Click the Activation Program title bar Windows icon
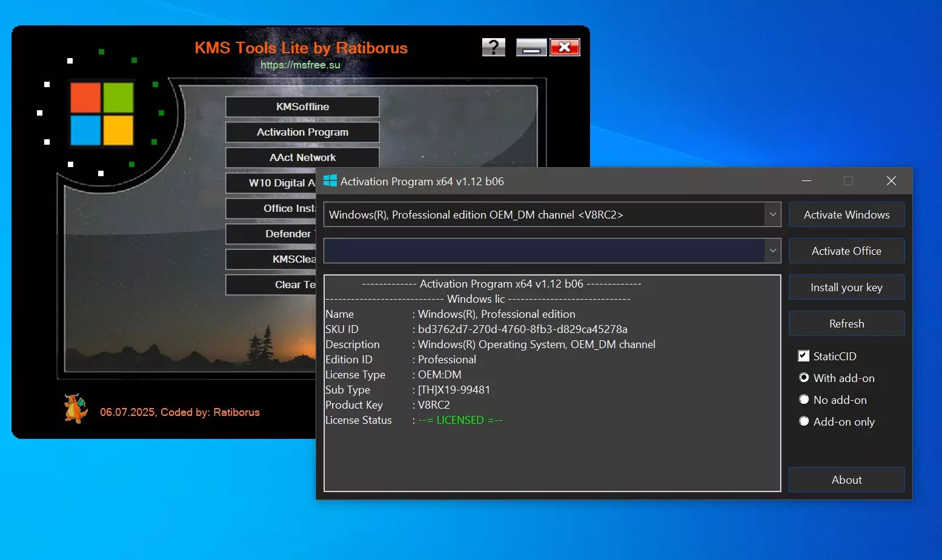Screen dimensions: 942x560 point(330,181)
